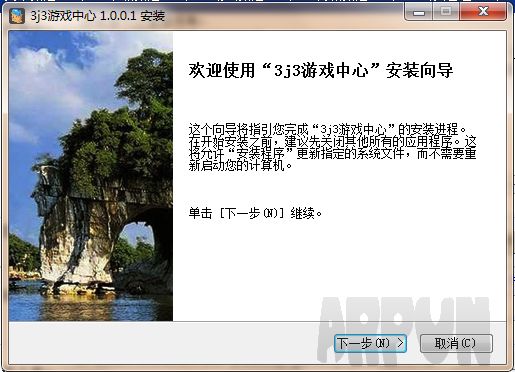The image size is (515, 372).
Task: Click the paragraph starting 这个向导将指引您完成
Action: (332, 147)
